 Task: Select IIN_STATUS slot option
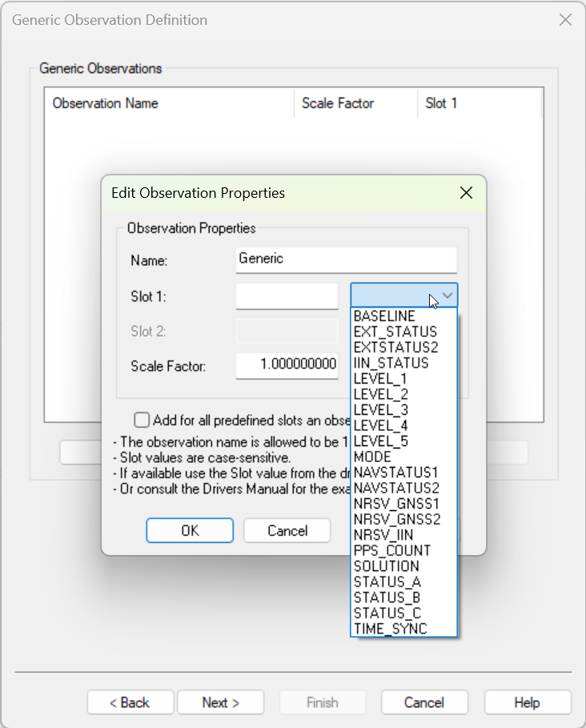tap(403, 363)
